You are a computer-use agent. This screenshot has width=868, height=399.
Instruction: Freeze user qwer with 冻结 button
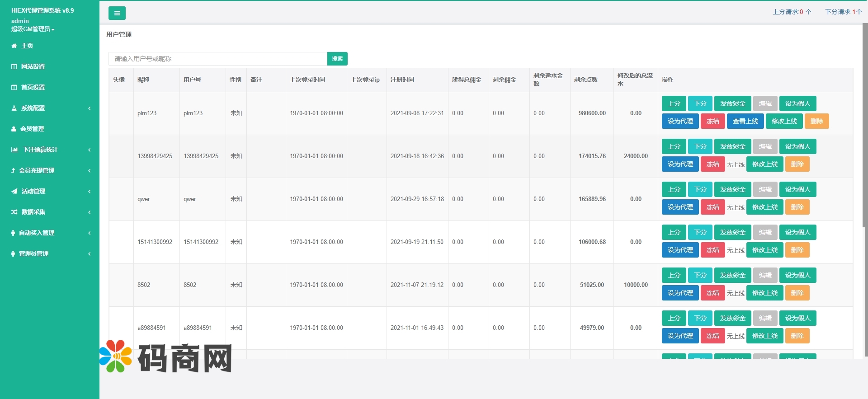pos(712,207)
